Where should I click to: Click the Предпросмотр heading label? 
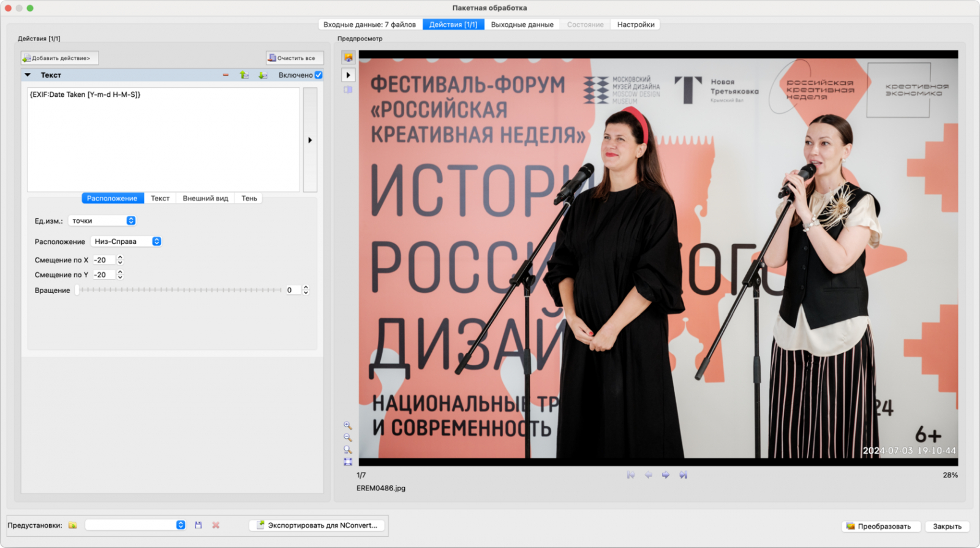(x=360, y=39)
